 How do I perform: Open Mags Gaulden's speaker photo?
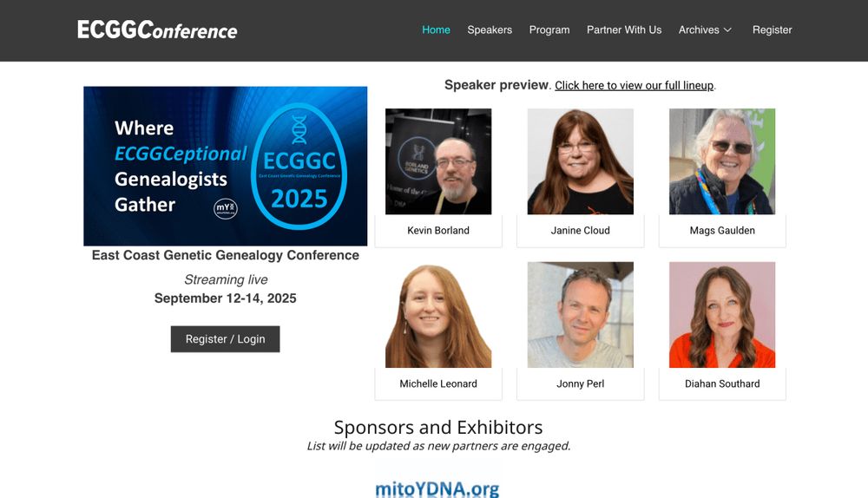pyautogui.click(x=722, y=161)
